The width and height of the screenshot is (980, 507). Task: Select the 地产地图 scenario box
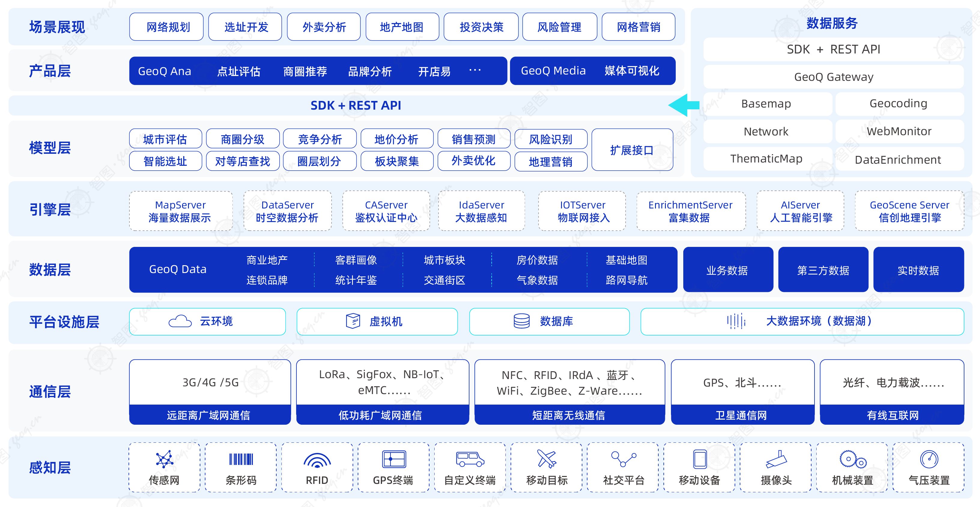pyautogui.click(x=402, y=27)
